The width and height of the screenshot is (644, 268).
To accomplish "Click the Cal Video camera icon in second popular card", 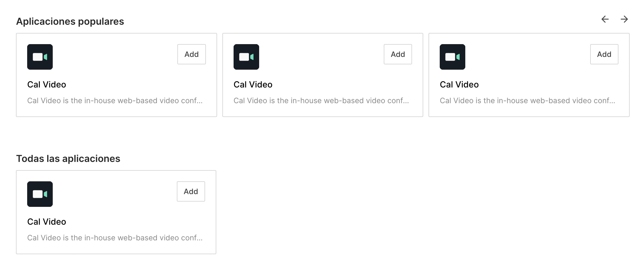I will (x=246, y=57).
